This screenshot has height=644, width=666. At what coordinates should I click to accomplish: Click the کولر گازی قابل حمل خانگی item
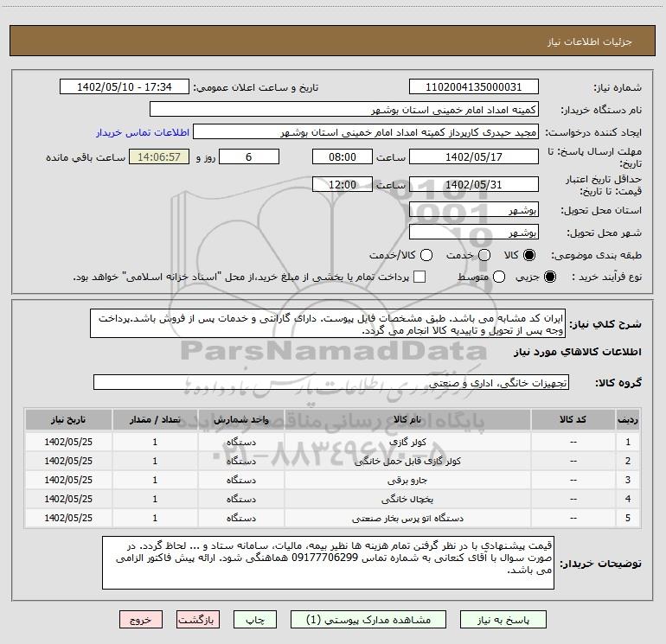pos(407,461)
